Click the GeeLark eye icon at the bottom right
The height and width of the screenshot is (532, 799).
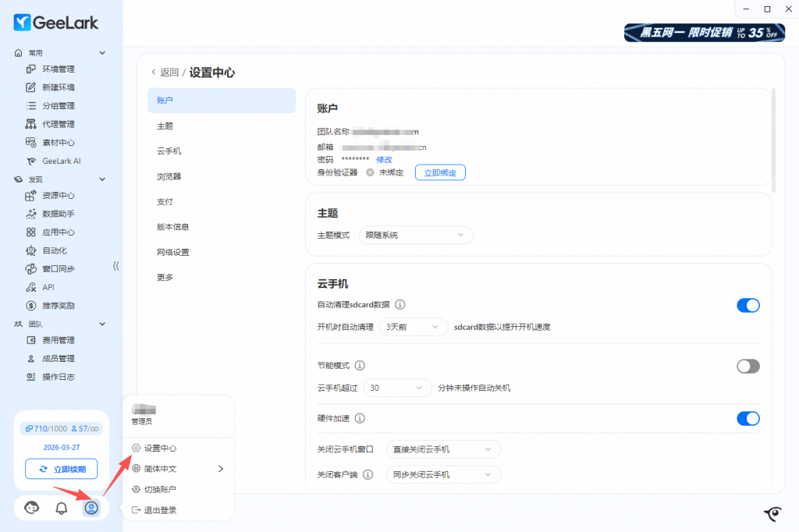pyautogui.click(x=772, y=513)
